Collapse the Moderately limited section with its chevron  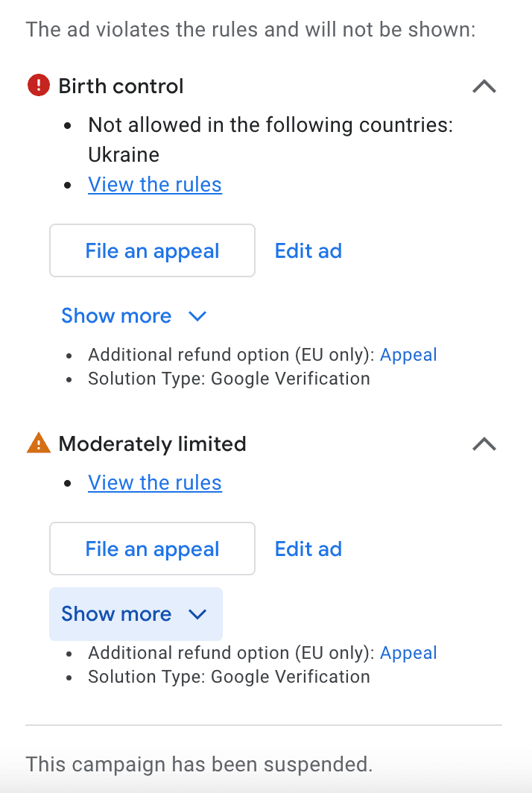tap(484, 444)
